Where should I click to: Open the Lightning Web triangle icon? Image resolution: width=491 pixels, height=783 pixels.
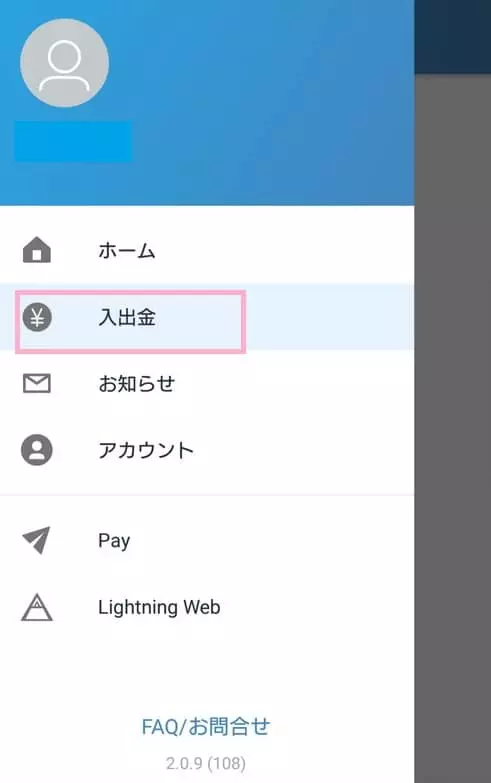tap(37, 607)
